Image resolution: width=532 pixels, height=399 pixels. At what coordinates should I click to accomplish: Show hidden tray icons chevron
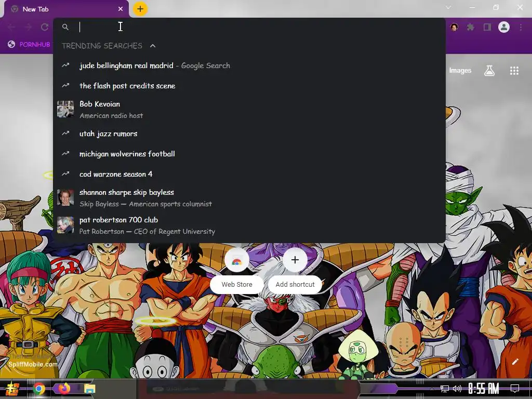tap(432, 389)
